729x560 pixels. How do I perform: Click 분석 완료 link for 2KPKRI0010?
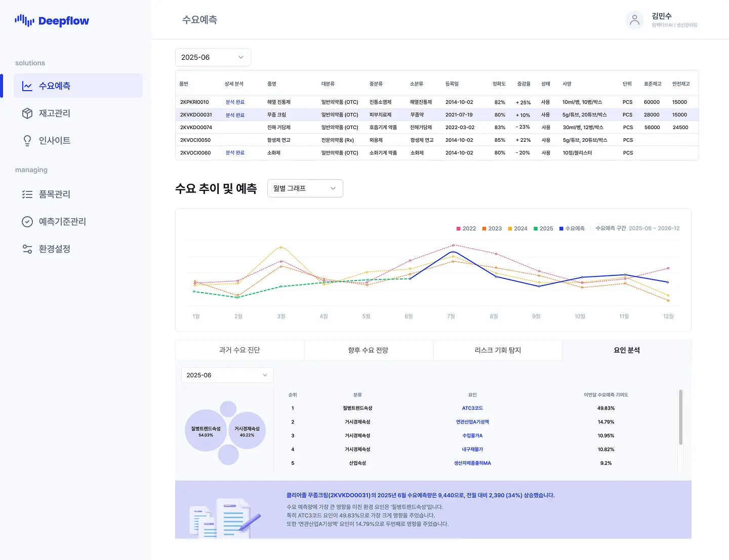pos(235,102)
